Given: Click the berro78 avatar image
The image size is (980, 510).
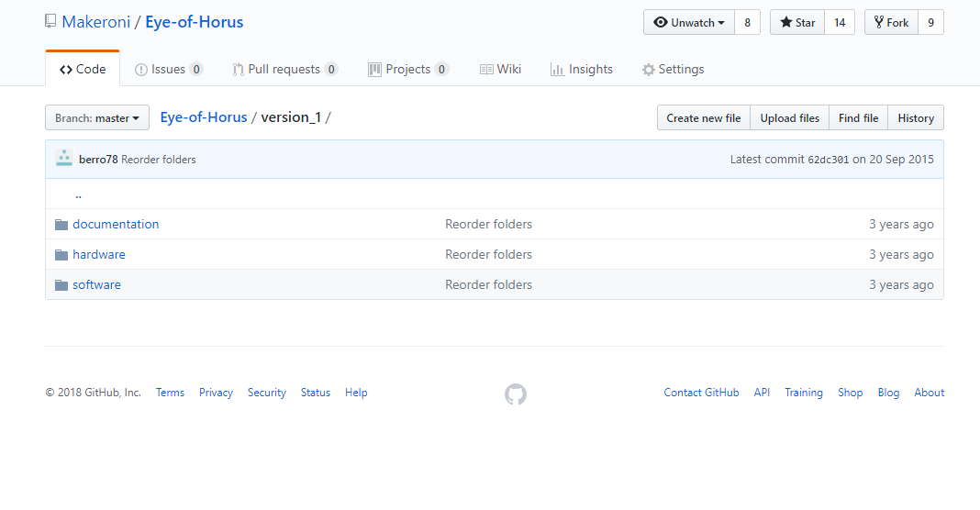Looking at the screenshot, I should click(63, 159).
